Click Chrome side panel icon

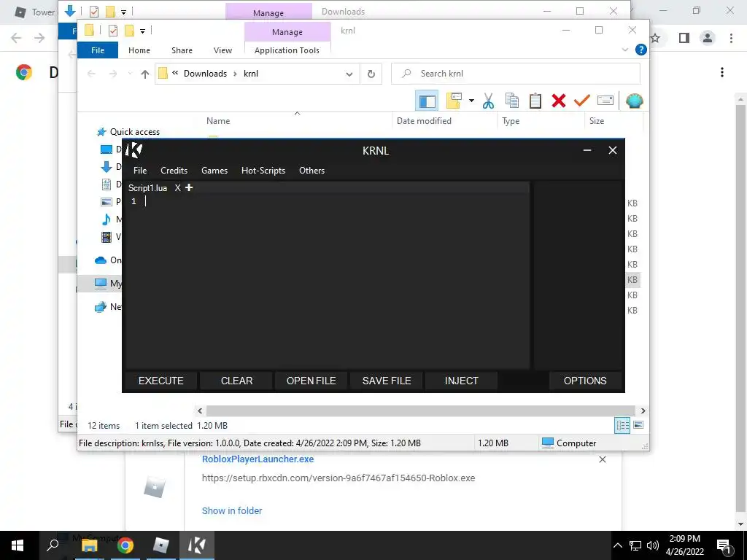point(684,38)
